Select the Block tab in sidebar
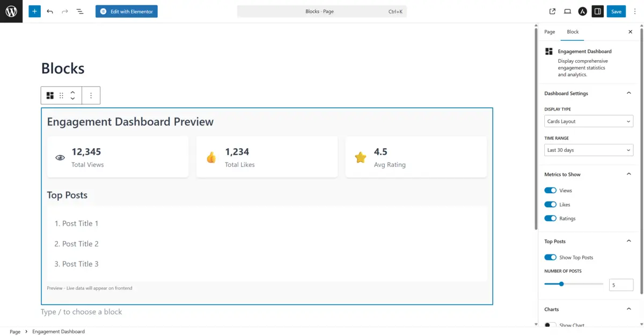Screen dimensions: 644x336 [x=573, y=32]
